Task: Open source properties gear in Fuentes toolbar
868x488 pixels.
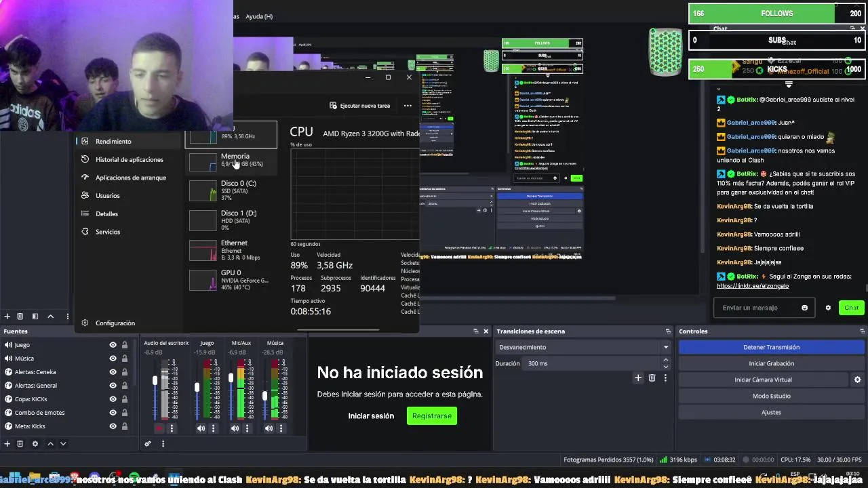Action: click(35, 444)
